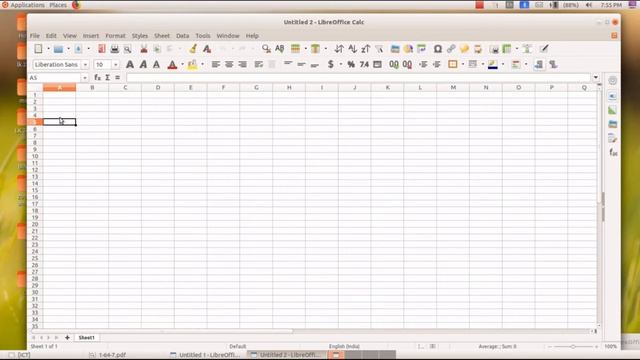Format as number 7.4 icon
This screenshot has height=360, width=640.
click(x=364, y=64)
